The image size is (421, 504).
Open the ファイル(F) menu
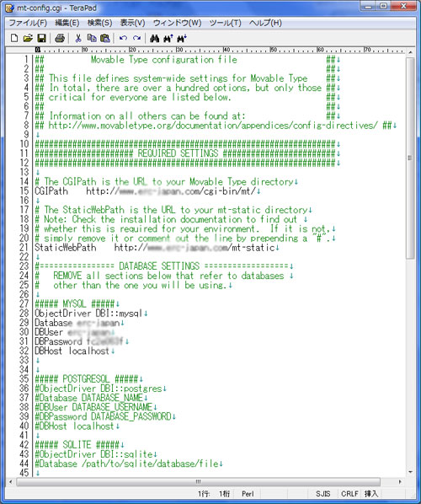tap(28, 23)
